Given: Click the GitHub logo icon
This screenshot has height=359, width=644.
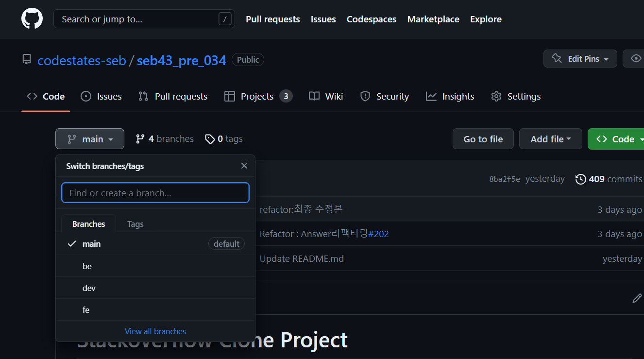Looking at the screenshot, I should pos(32,19).
